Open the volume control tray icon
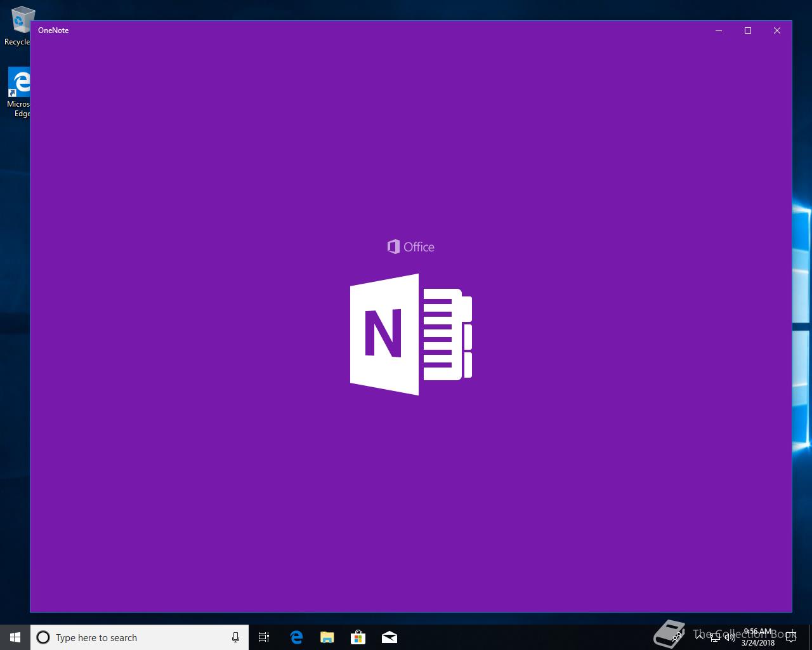The image size is (812, 650). point(730,637)
